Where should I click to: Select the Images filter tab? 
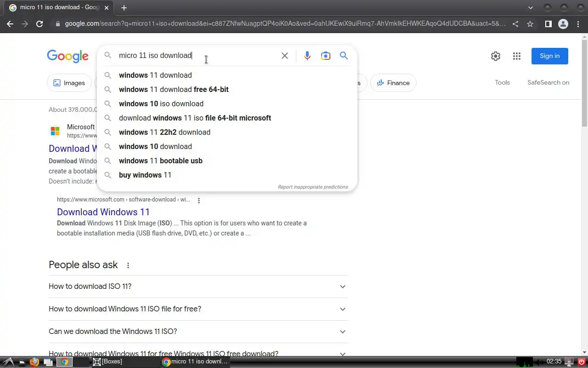click(x=69, y=83)
